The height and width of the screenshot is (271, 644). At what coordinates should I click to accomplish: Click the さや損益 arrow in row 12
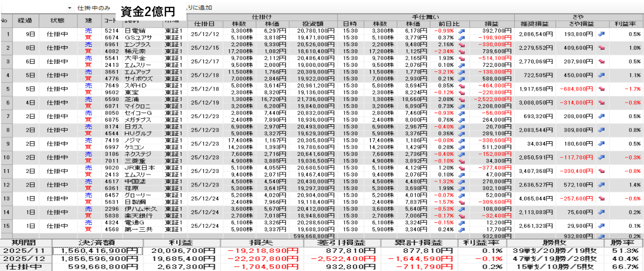tap(601, 185)
